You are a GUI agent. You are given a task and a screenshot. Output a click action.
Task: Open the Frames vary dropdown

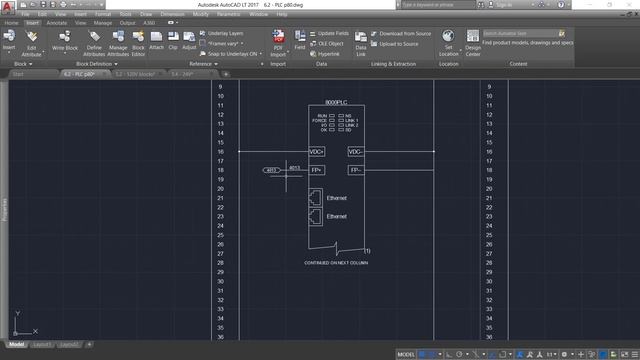point(242,44)
